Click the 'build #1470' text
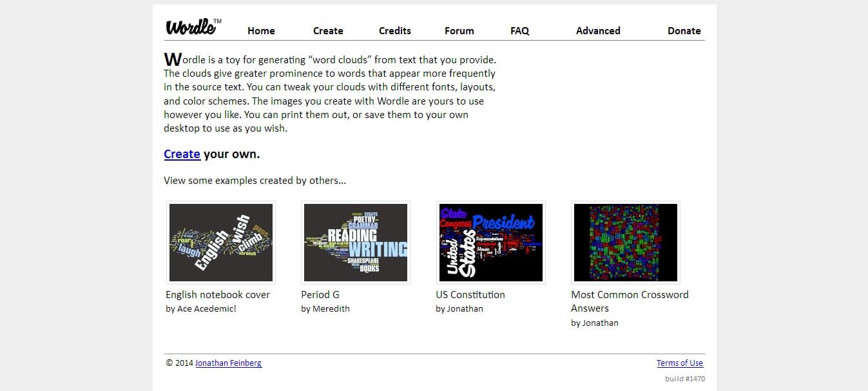This screenshot has width=868, height=391. click(x=685, y=379)
